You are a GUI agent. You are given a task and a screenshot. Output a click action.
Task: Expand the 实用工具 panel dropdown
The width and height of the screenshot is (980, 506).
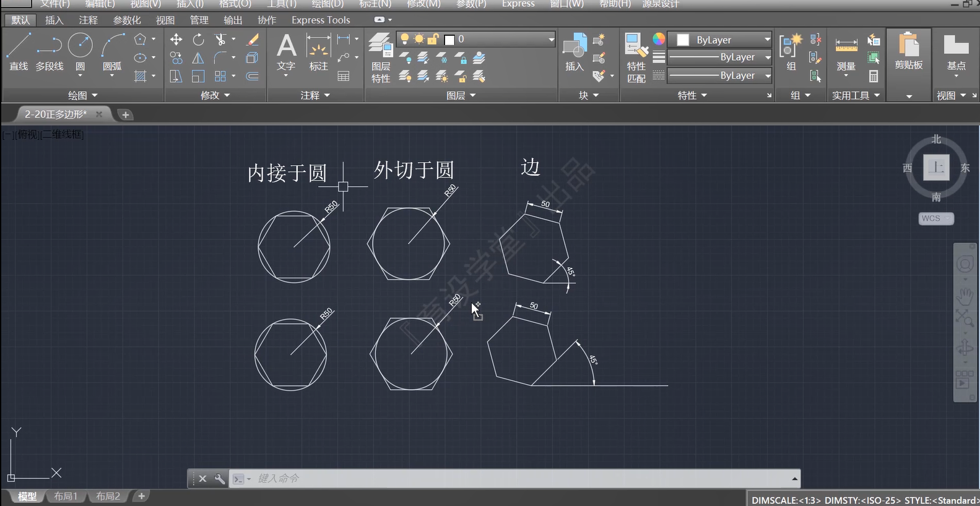tap(856, 95)
